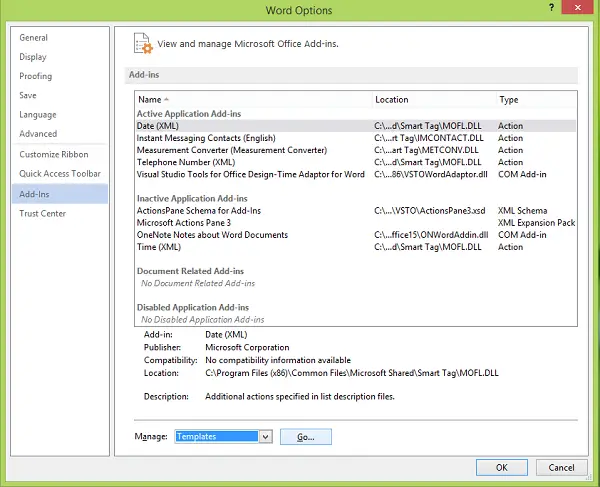The height and width of the screenshot is (487, 600).
Task: Click the ActionsPane3.xsd location cell
Action: click(x=430, y=210)
